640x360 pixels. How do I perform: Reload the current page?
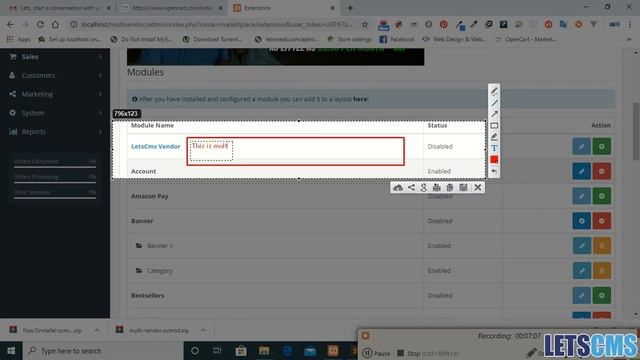click(40, 24)
